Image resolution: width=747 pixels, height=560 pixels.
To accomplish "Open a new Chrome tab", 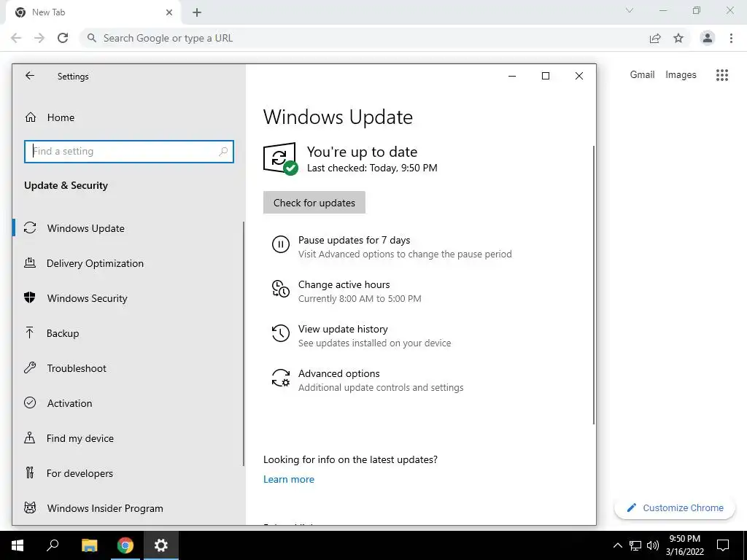I will point(197,12).
